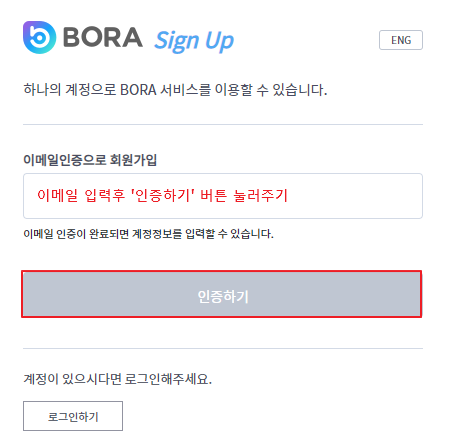Click the 로그인해주세요 phrase above login button

coord(168,379)
